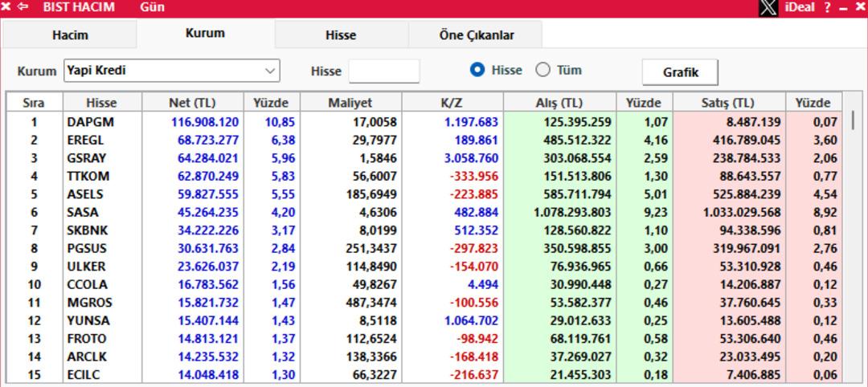The image size is (868, 387).
Task: Select the DAPGM row
Action: (424, 121)
